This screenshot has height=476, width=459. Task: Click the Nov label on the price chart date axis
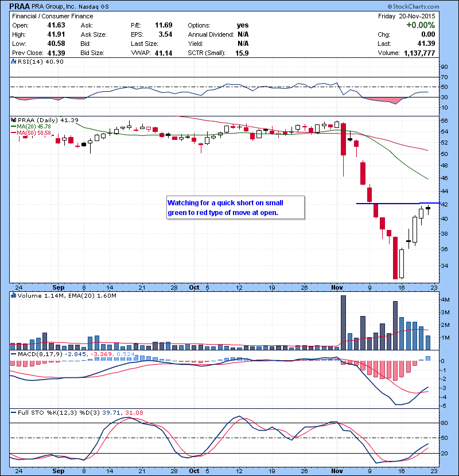[x=337, y=287]
